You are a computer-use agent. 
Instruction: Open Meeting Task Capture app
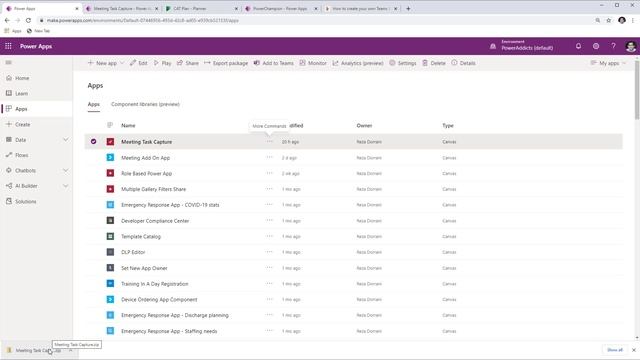(x=147, y=142)
